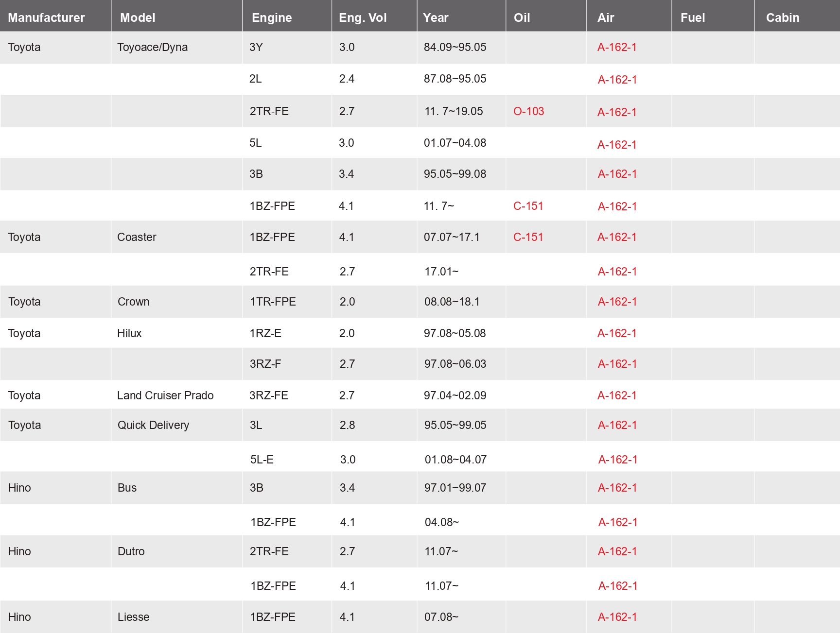
Task: Open C-151 link in Coaster row
Action: pyautogui.click(x=528, y=237)
